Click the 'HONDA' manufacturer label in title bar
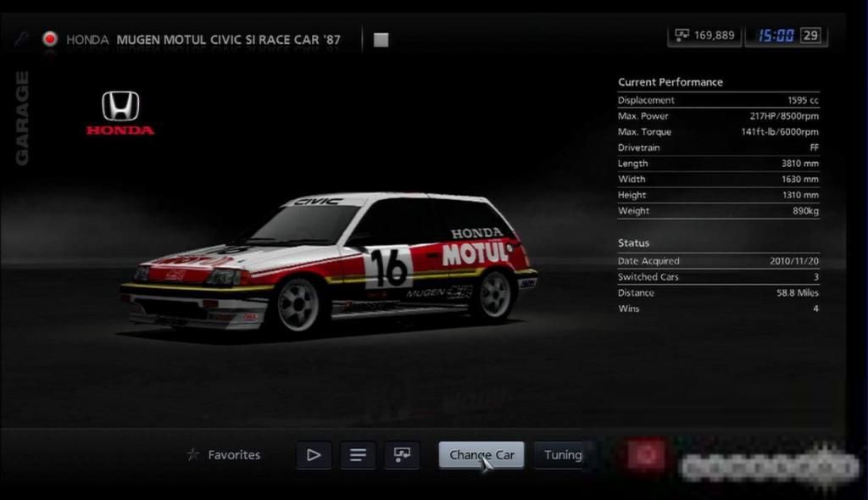Viewport: 868px width, 500px height. click(x=87, y=40)
